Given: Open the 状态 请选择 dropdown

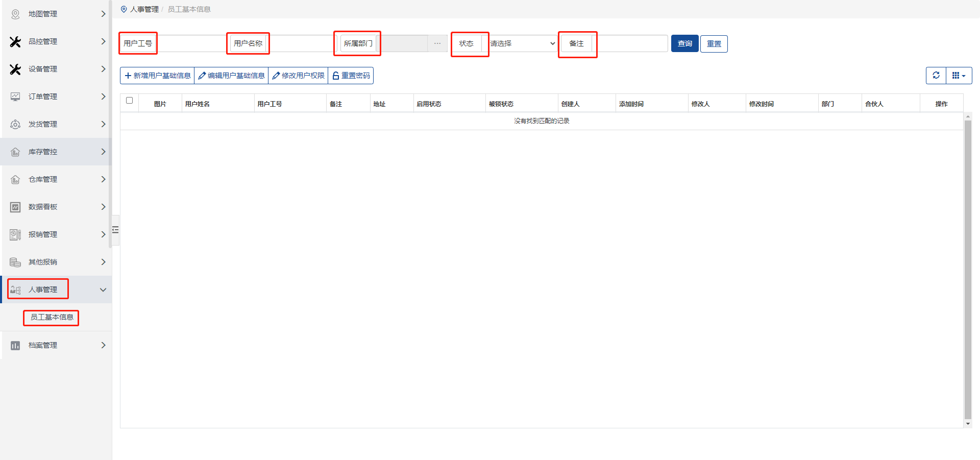Looking at the screenshot, I should pos(522,43).
